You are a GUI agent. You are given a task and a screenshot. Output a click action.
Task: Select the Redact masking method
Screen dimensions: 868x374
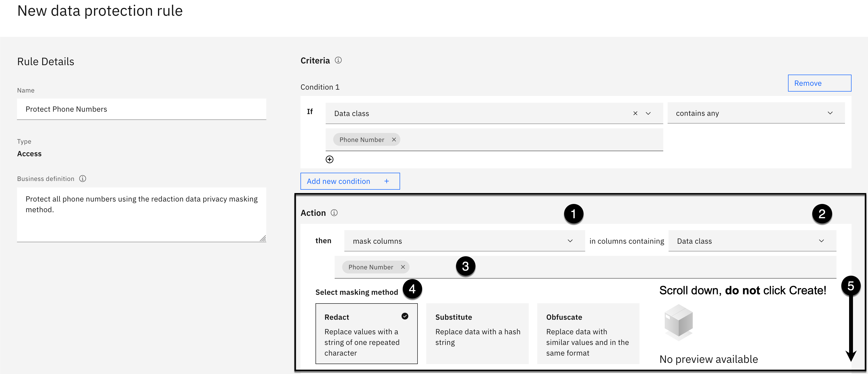(366, 334)
